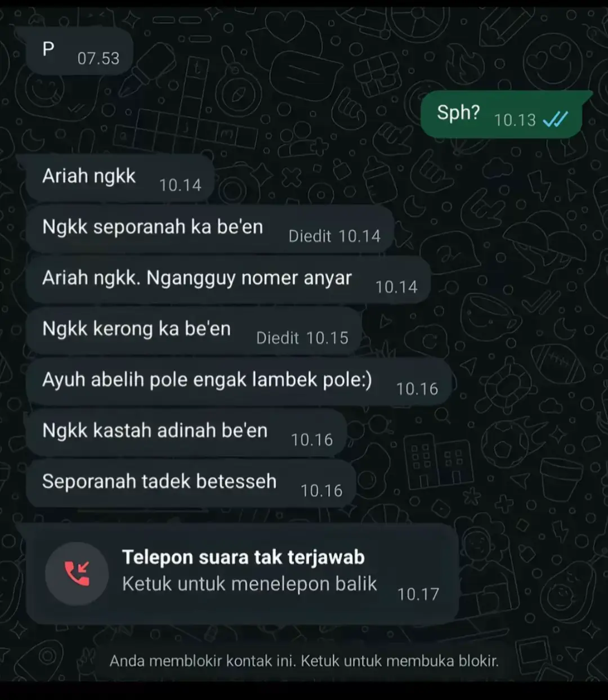Tap the missed voice call phone icon
The height and width of the screenshot is (700, 608).
[x=77, y=573]
